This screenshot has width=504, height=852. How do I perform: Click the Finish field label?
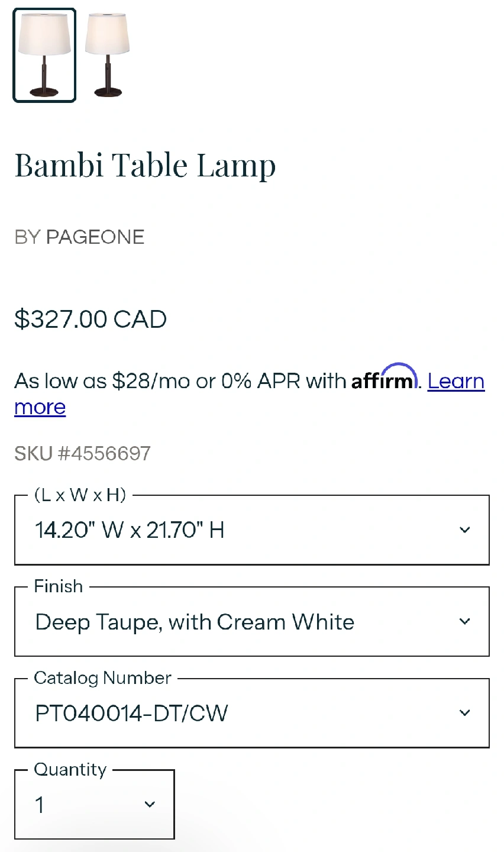59,586
